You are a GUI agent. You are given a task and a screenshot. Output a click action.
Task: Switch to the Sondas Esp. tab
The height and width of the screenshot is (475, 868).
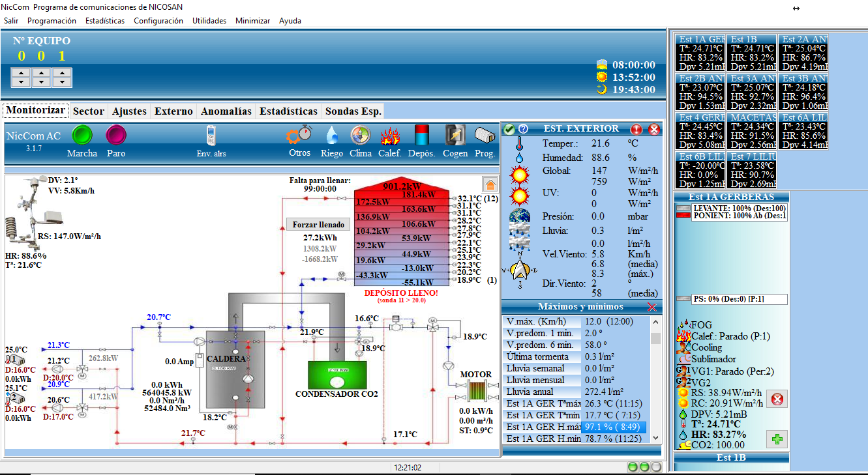coord(353,111)
